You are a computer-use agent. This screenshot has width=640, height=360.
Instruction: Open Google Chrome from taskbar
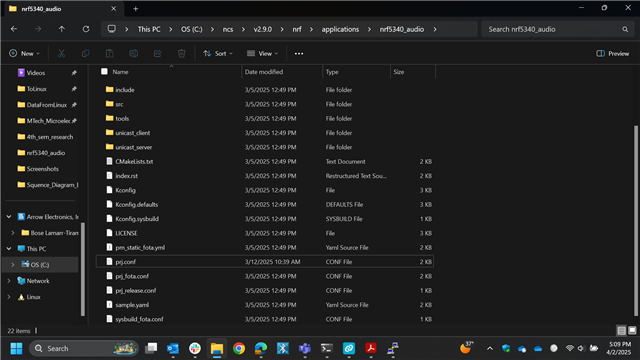tap(239, 349)
